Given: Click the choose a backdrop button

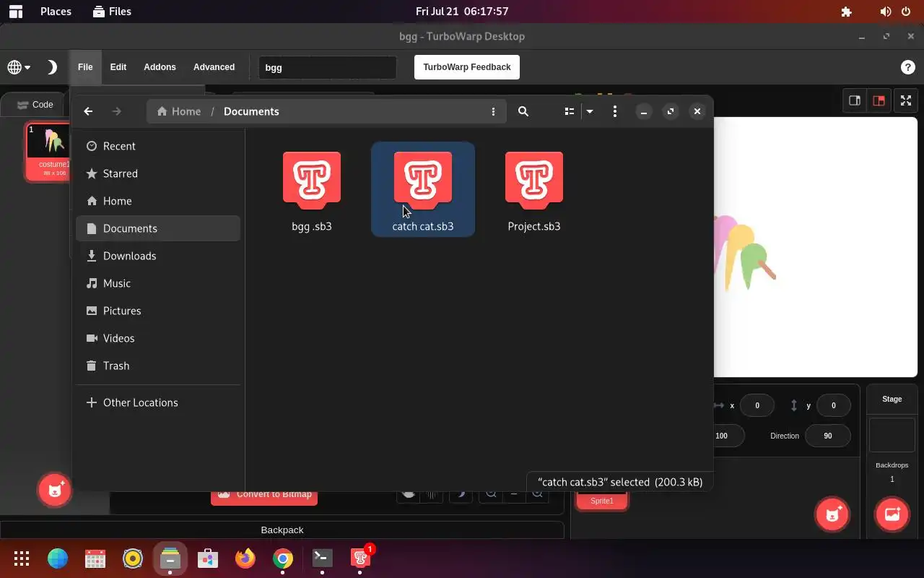Looking at the screenshot, I should click(892, 514).
